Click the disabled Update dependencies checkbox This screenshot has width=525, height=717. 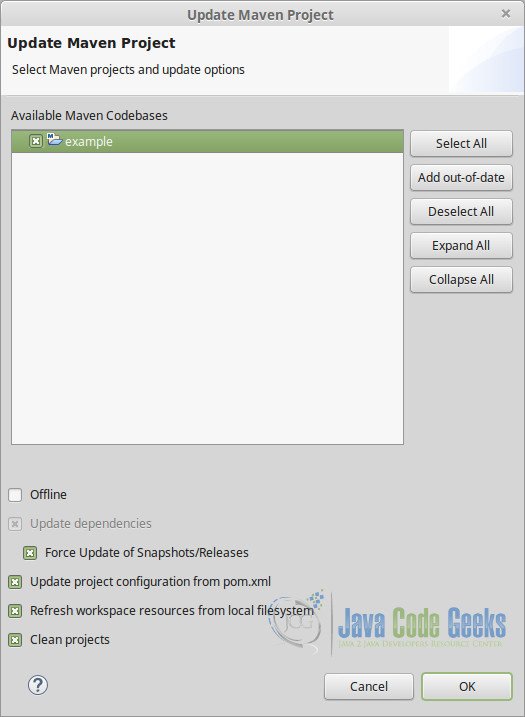coord(15,524)
